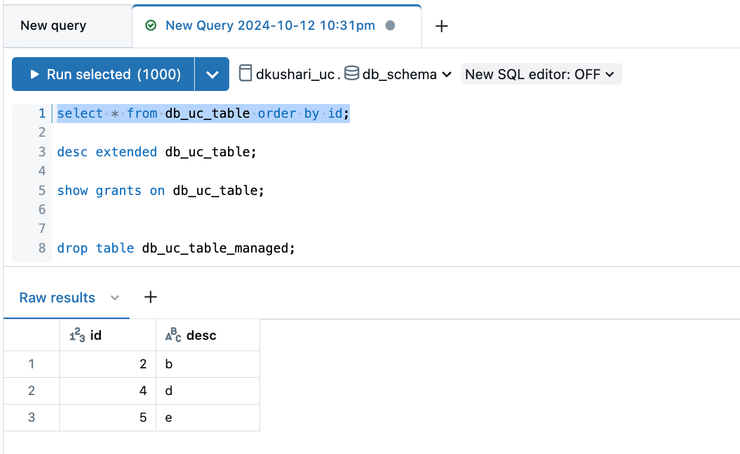The height and width of the screenshot is (454, 740).
Task: Click the green check status icon on query tab
Action: coord(151,25)
